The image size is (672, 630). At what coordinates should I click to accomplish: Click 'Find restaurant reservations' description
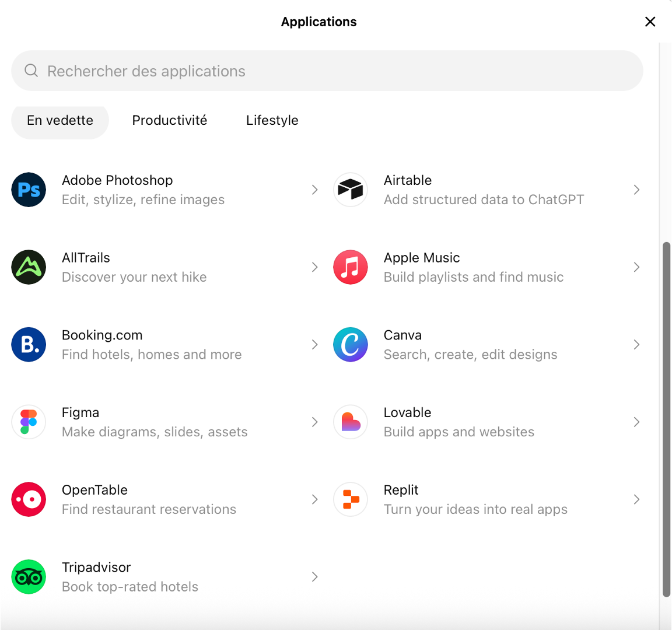coord(149,510)
